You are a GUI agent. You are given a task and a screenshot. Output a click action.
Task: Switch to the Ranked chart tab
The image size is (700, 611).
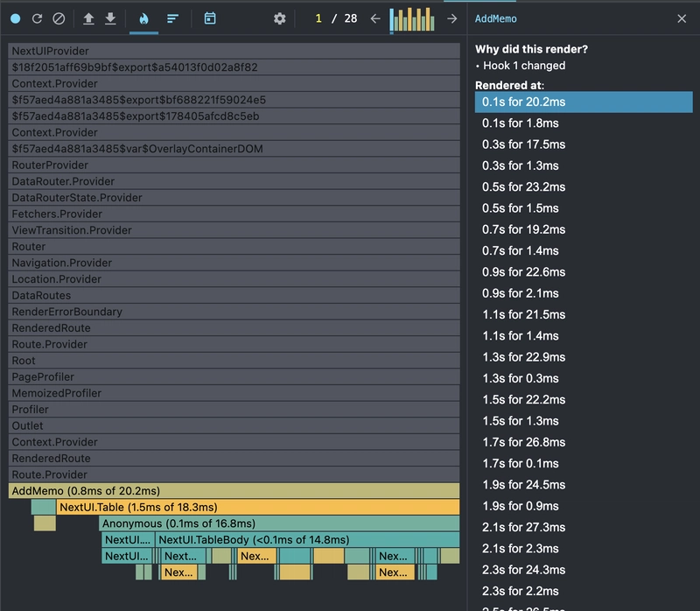point(173,18)
